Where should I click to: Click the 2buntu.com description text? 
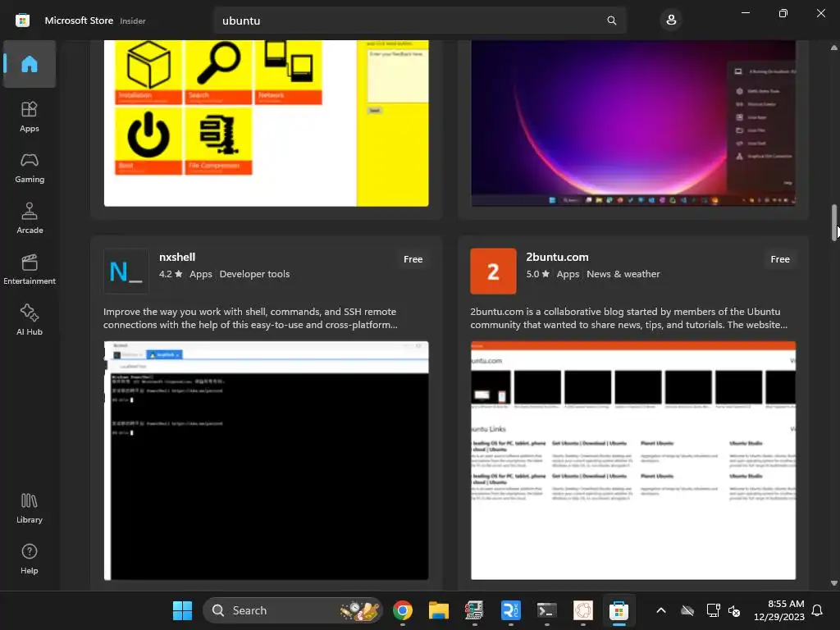point(629,318)
